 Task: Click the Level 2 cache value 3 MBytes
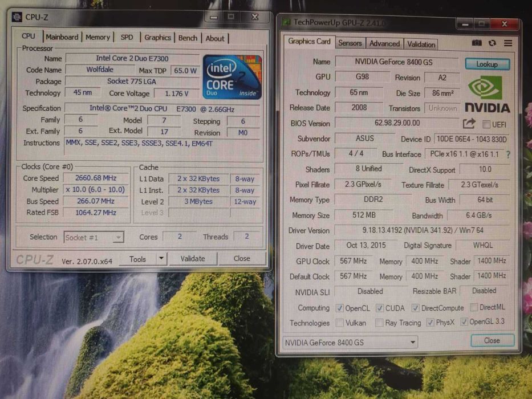198,202
